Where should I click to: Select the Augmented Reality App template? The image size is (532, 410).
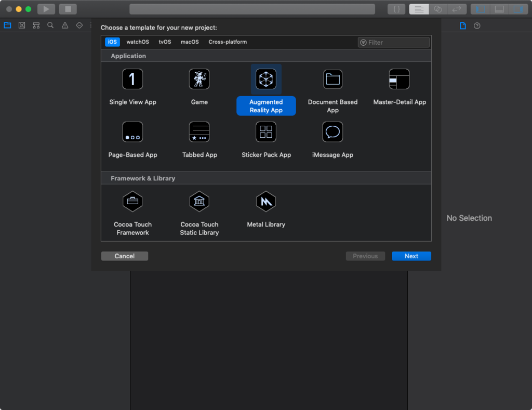point(266,90)
